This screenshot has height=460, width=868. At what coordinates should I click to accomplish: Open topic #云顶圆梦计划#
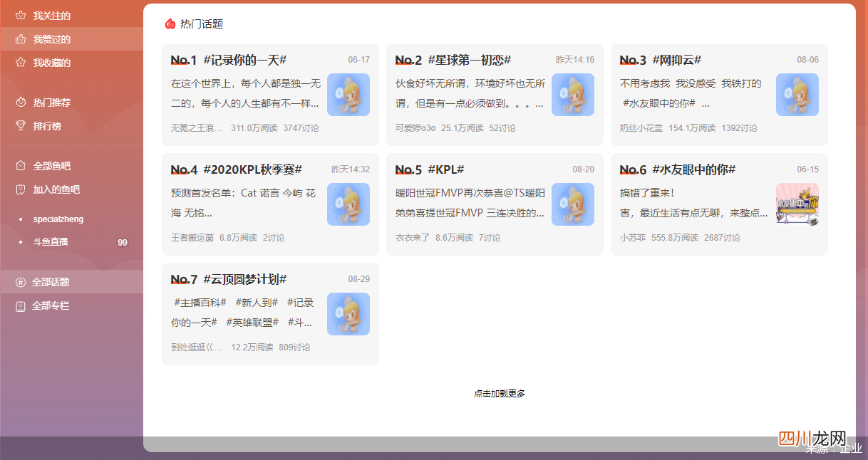(x=245, y=279)
